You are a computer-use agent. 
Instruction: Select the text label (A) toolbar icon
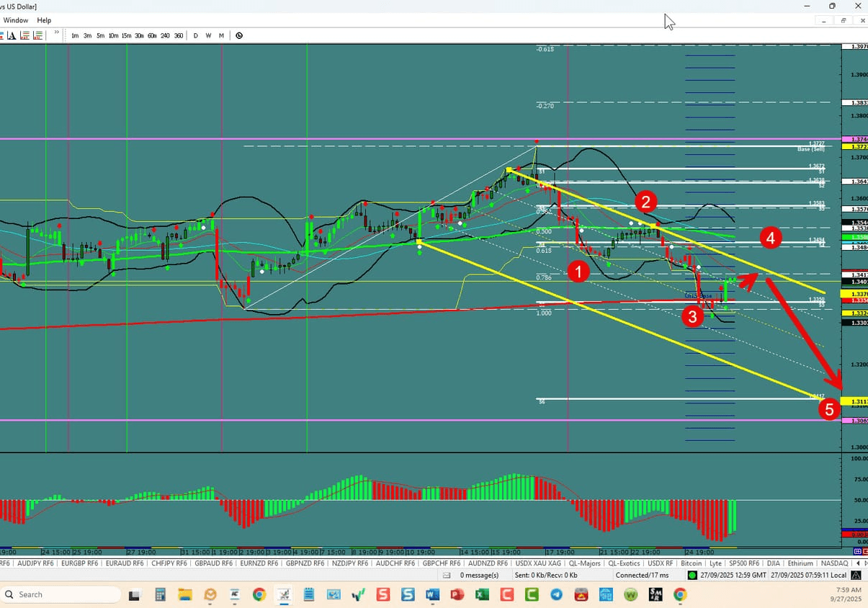11,35
